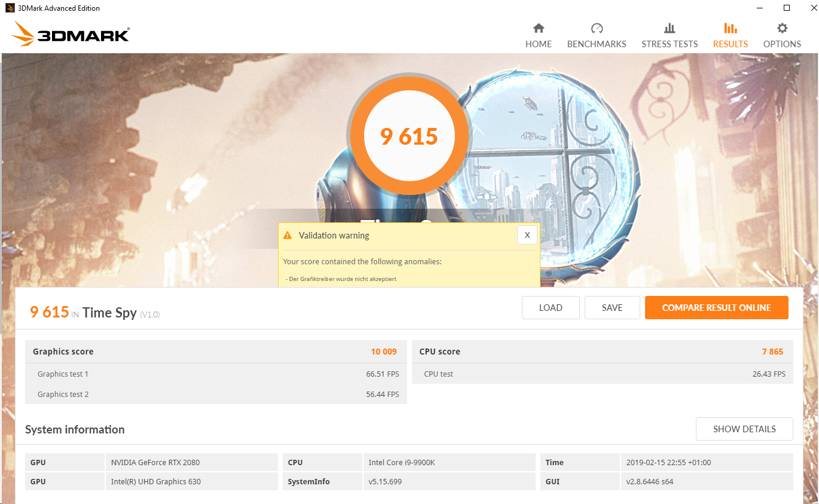The image size is (819, 504).
Task: Select the 26.43 FPS value
Action: tap(769, 374)
